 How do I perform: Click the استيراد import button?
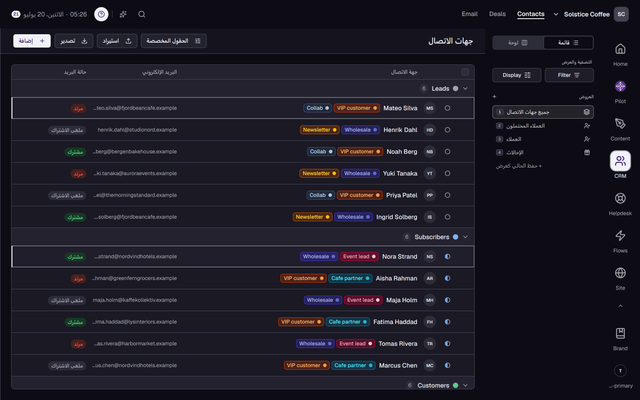pyautogui.click(x=117, y=41)
